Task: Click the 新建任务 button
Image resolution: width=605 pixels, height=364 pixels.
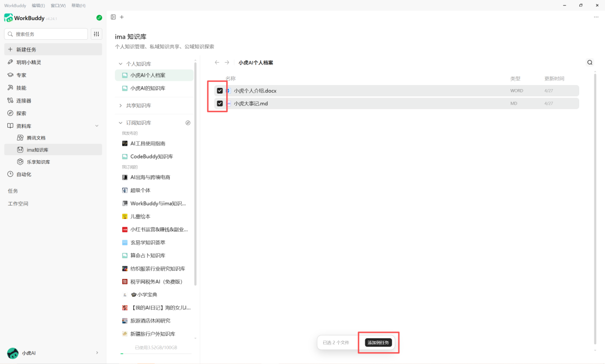Action: [x=53, y=49]
